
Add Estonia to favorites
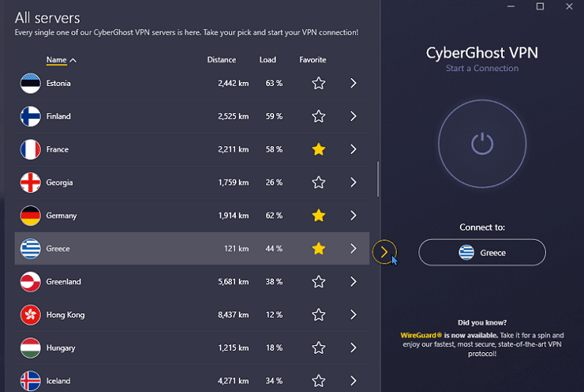(x=319, y=83)
